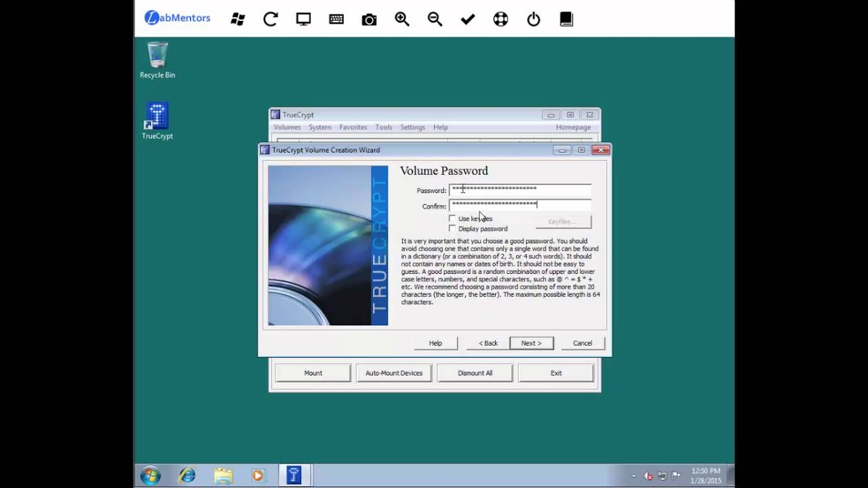This screenshot has height=488, width=868.
Task: Enable the Display password checkbox
Action: click(452, 228)
